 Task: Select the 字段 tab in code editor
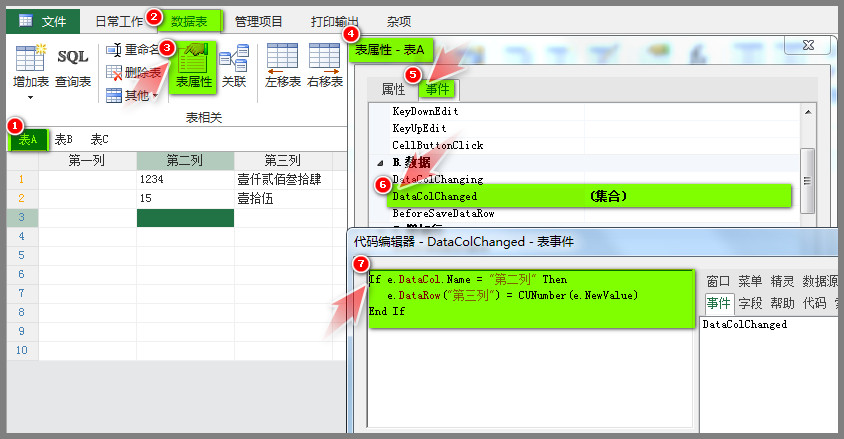pos(750,303)
